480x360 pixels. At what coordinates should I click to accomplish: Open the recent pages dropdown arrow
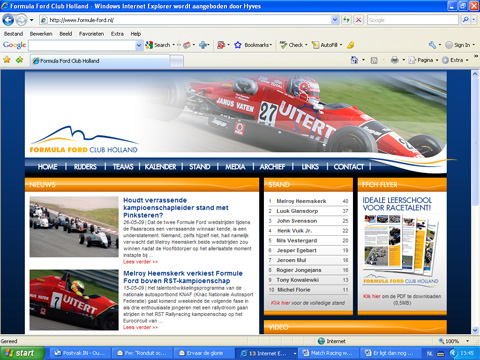coord(32,20)
